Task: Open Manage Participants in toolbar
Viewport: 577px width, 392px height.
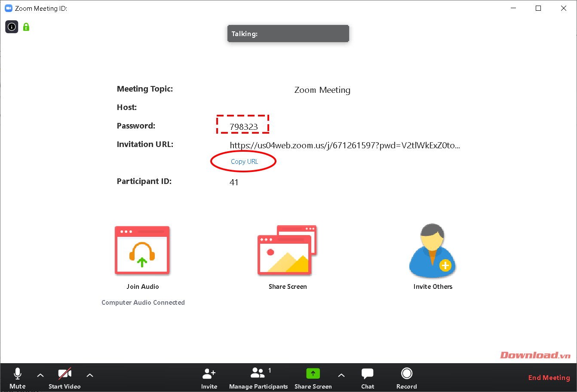Action: click(258, 378)
